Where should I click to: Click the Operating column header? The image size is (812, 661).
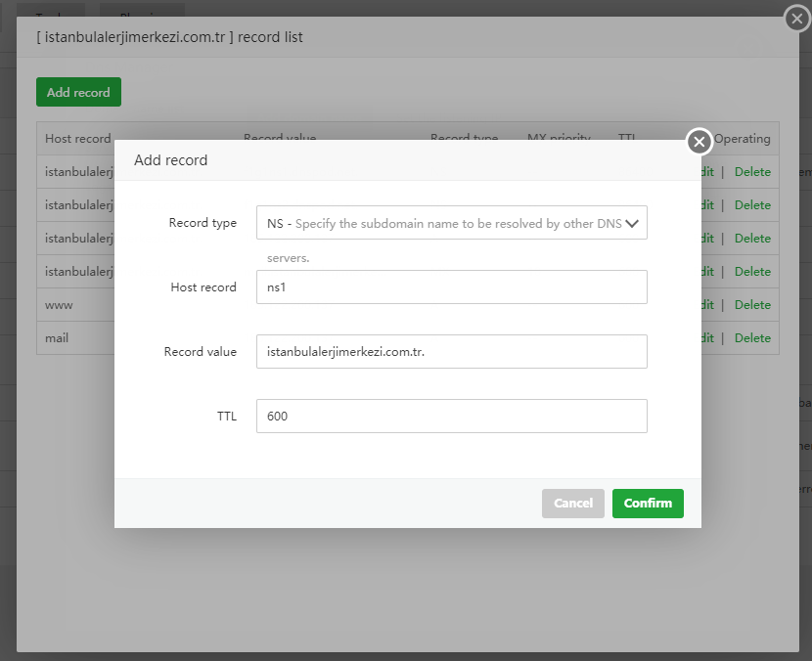(x=742, y=139)
